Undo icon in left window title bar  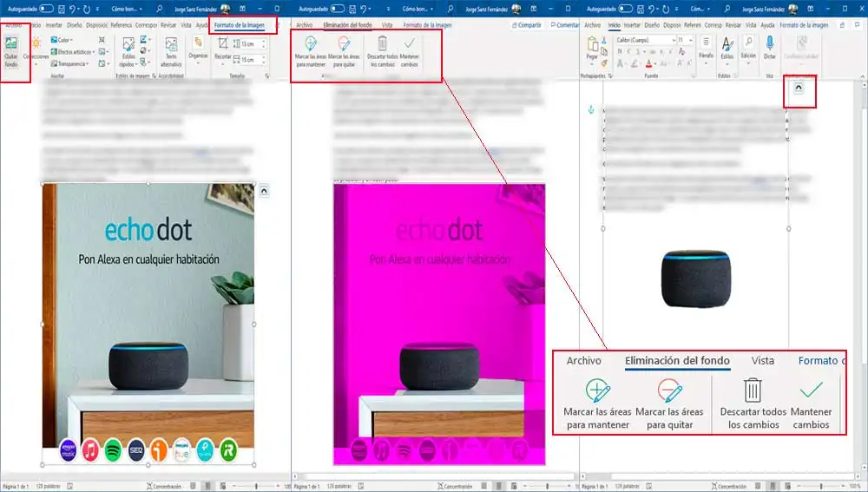click(x=73, y=9)
